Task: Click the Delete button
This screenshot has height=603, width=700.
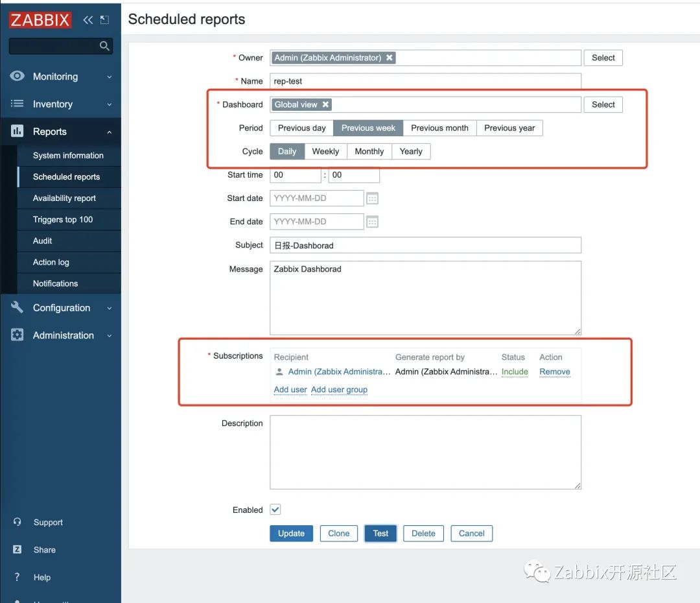Action: pyautogui.click(x=423, y=534)
